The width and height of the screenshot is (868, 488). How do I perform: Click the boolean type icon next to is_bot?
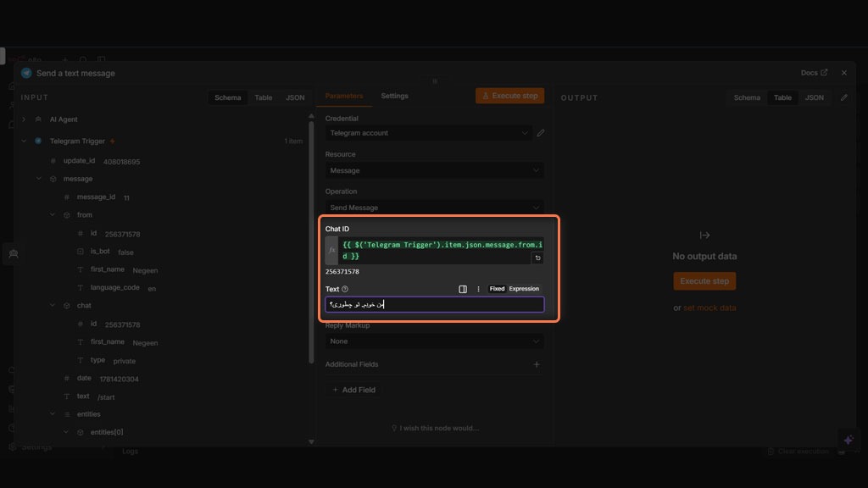pos(81,252)
